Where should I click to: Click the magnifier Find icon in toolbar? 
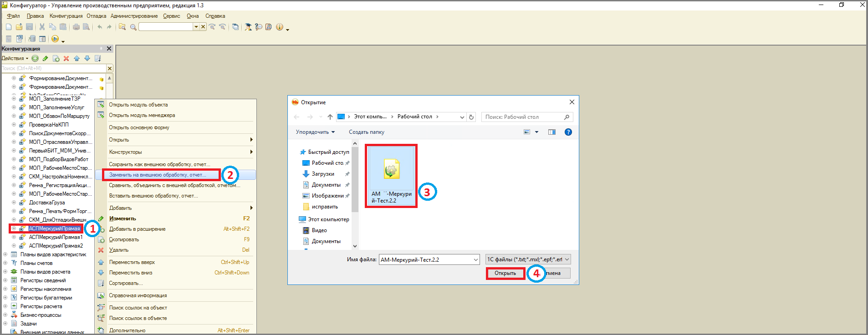click(x=133, y=27)
